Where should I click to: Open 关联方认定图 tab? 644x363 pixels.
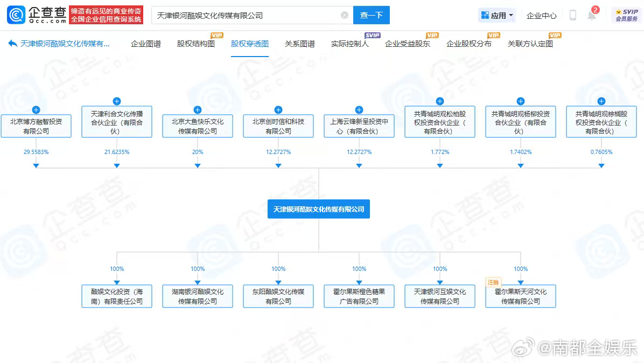pyautogui.click(x=530, y=44)
